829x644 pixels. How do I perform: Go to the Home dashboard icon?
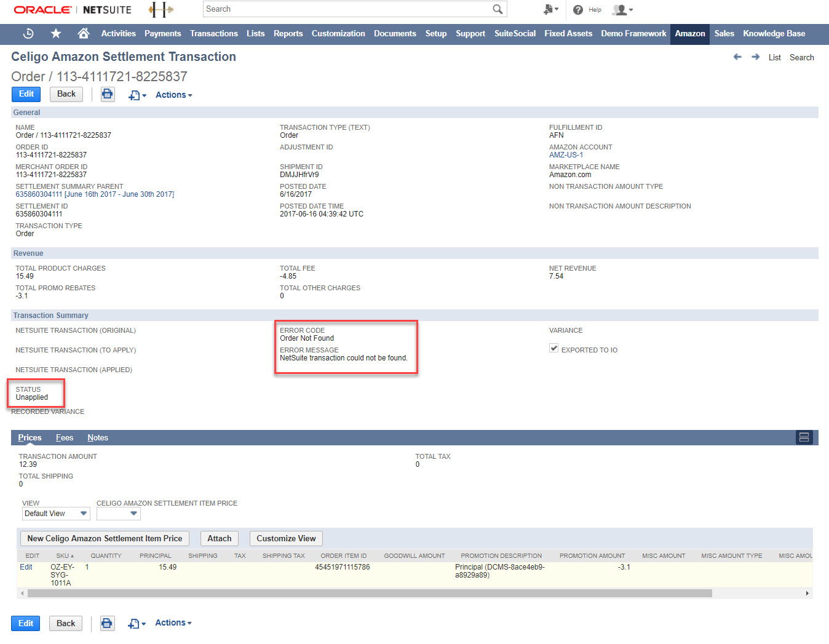(x=84, y=33)
